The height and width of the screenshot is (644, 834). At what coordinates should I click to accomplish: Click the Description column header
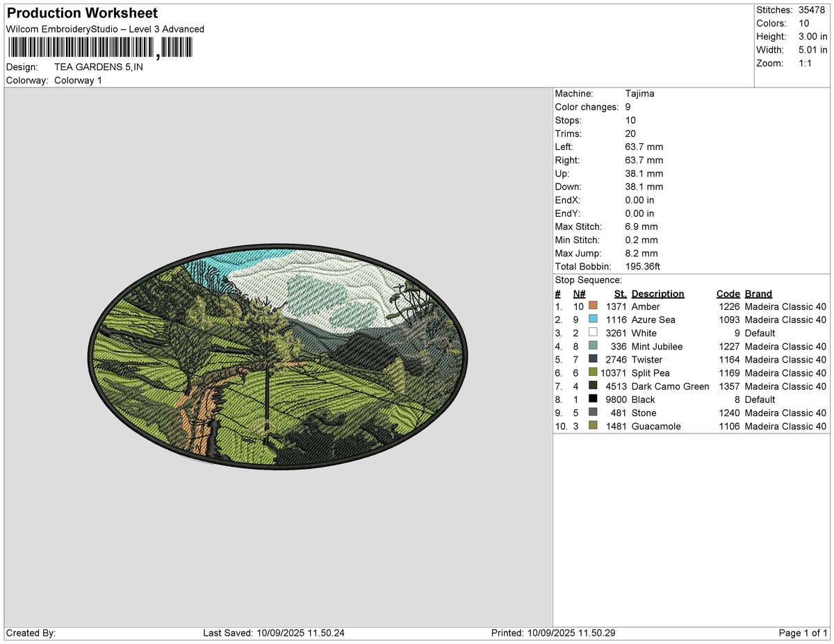pyautogui.click(x=657, y=294)
